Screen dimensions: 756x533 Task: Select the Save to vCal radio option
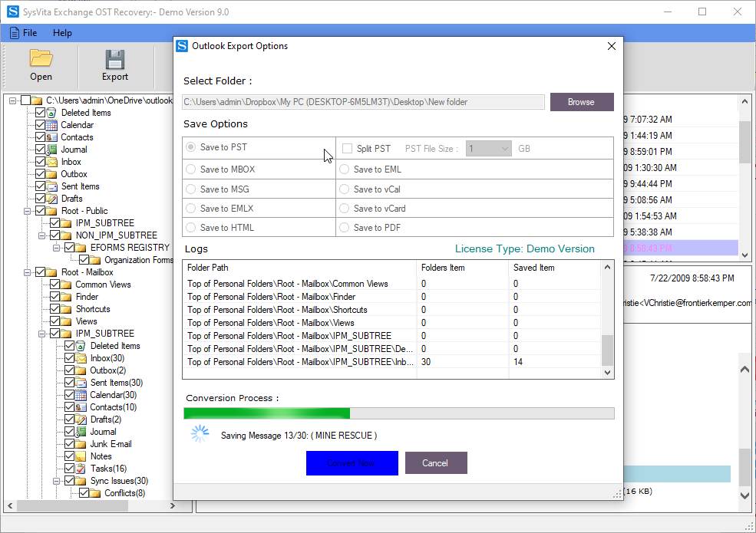pyautogui.click(x=345, y=189)
